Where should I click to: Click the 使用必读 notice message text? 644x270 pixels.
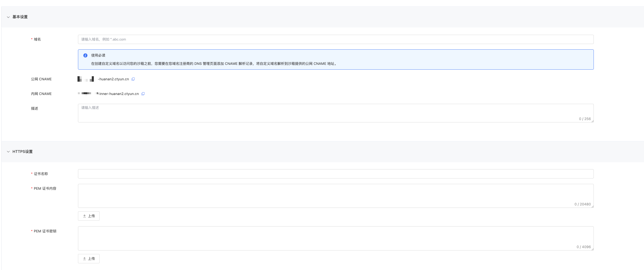(214, 64)
